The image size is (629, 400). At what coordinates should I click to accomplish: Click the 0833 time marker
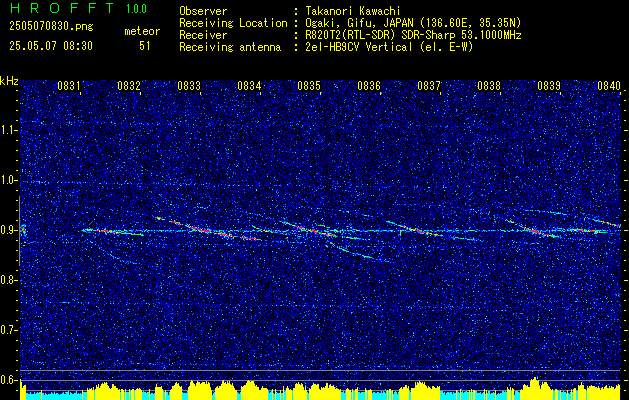point(189,85)
